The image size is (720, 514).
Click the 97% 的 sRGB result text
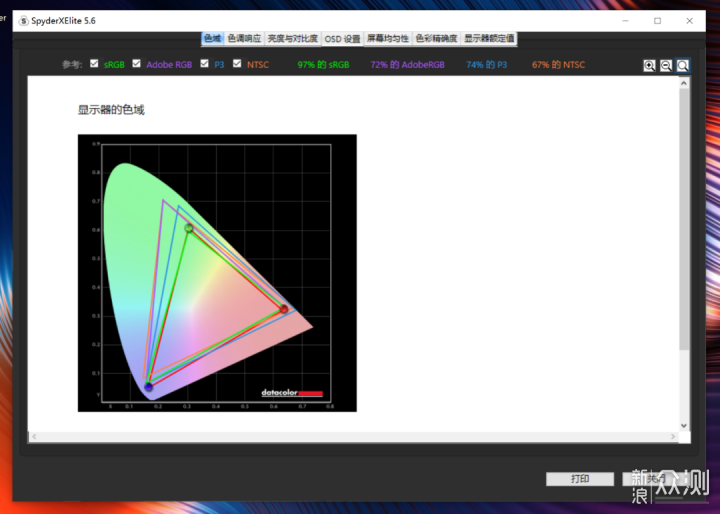[323, 65]
